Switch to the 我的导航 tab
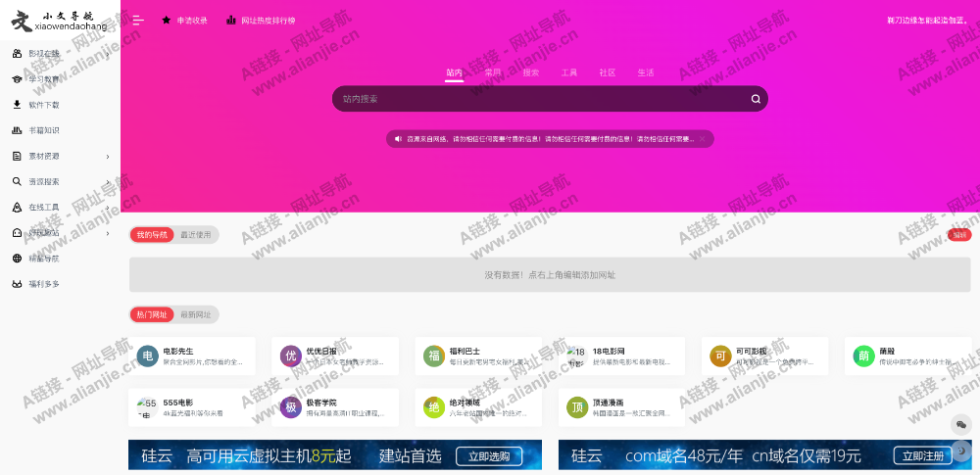 point(152,235)
